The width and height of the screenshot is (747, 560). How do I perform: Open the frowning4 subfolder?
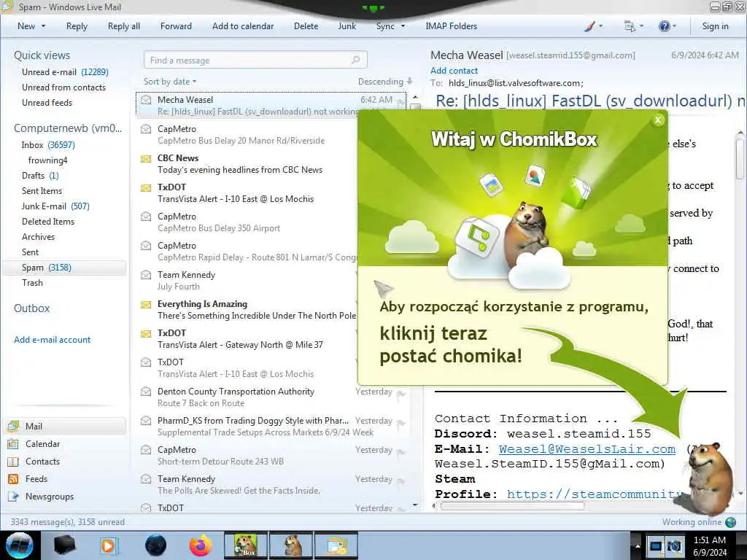point(47,160)
